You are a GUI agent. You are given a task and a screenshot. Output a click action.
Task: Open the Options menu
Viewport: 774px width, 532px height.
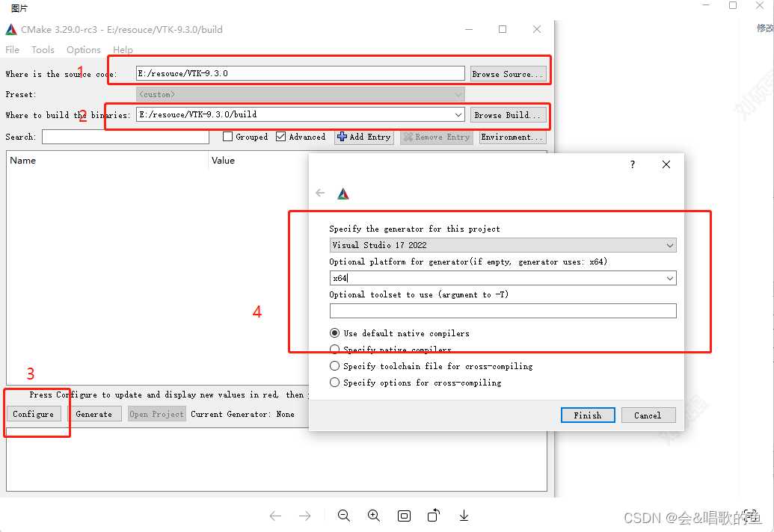(83, 49)
